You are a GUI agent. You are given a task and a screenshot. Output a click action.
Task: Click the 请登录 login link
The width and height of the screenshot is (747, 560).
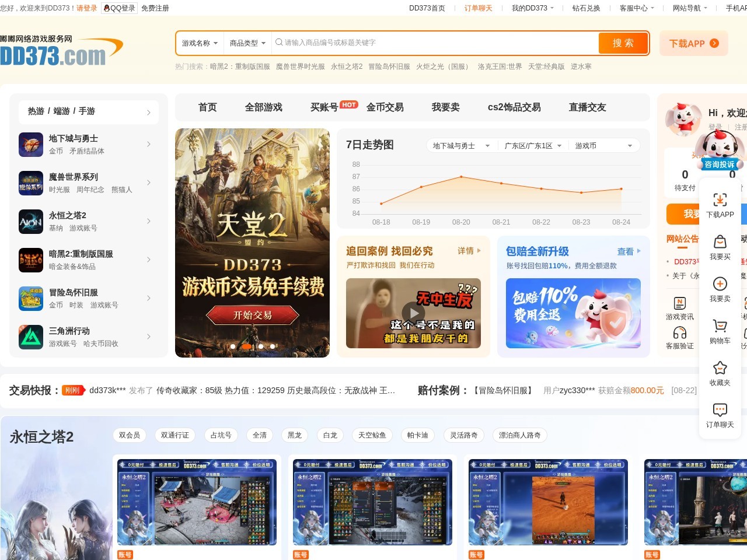(x=87, y=8)
